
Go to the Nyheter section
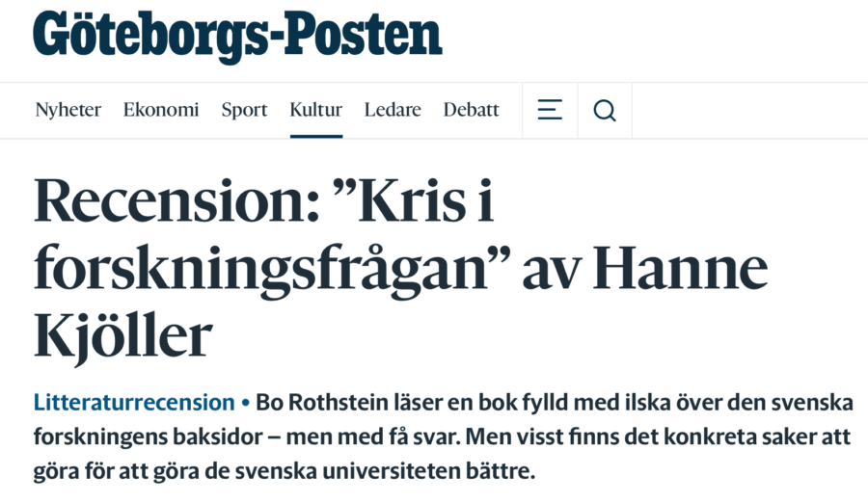[68, 110]
